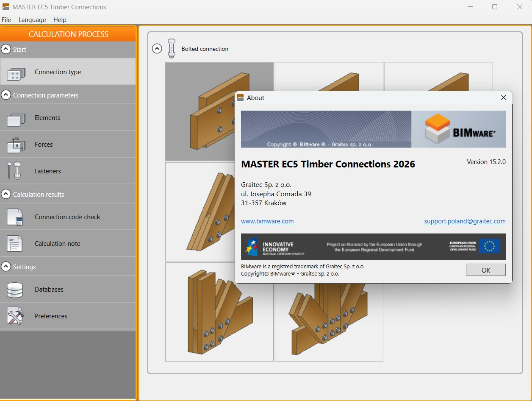Collapse the Bolted connection group

click(x=157, y=48)
